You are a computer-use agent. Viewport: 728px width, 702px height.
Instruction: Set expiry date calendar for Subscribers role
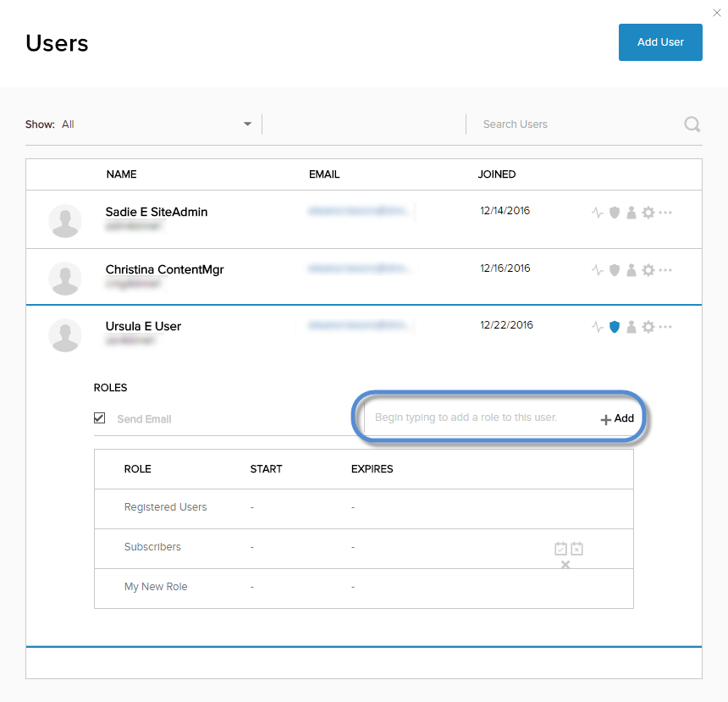click(x=577, y=549)
